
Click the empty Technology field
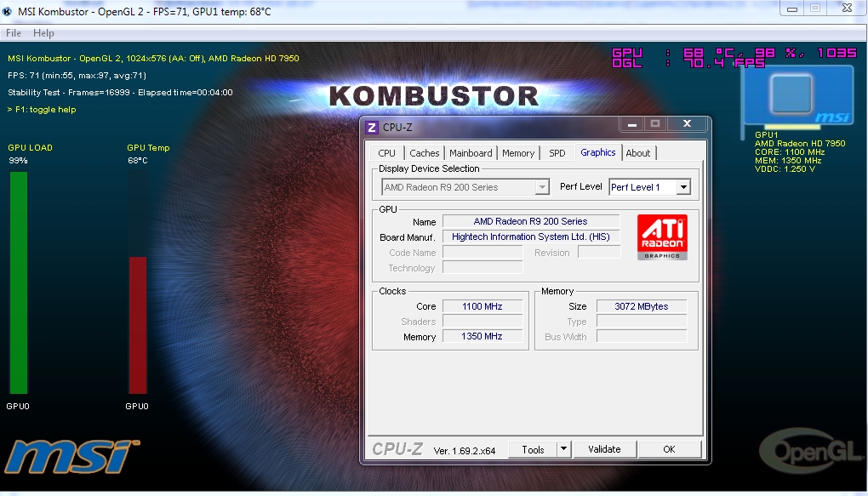pyautogui.click(x=483, y=268)
